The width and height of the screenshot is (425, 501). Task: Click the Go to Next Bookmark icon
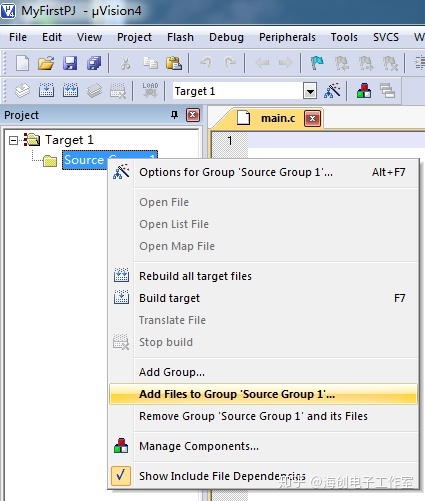[366, 63]
